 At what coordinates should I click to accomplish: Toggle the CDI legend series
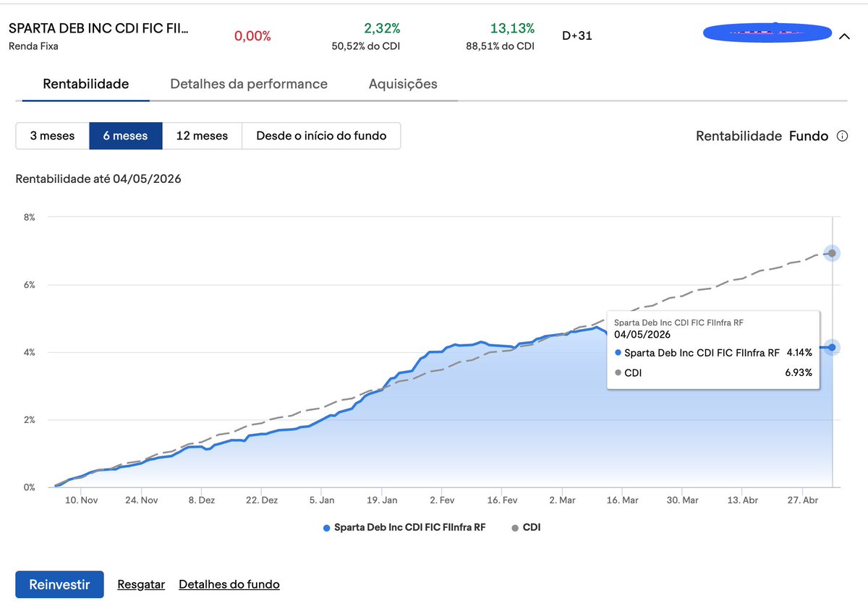[526, 528]
